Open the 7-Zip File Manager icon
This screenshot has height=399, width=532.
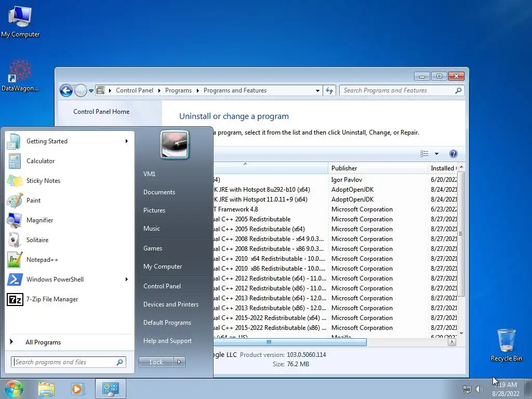[15, 299]
